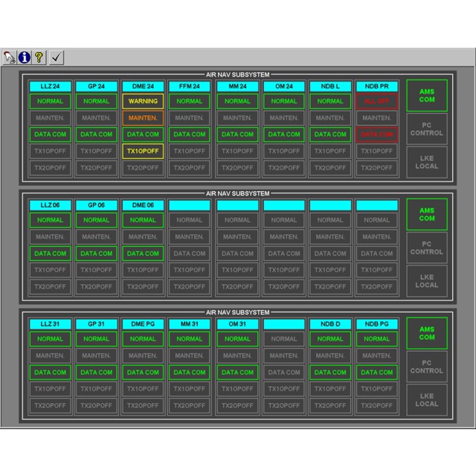This screenshot has width=476, height=476.
Task: Click DATA COM indicator under GP 31
Action: (x=96, y=373)
